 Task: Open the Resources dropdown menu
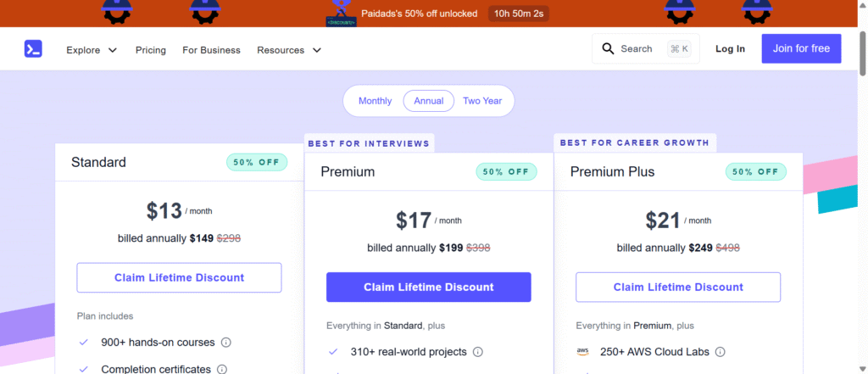pyautogui.click(x=289, y=50)
